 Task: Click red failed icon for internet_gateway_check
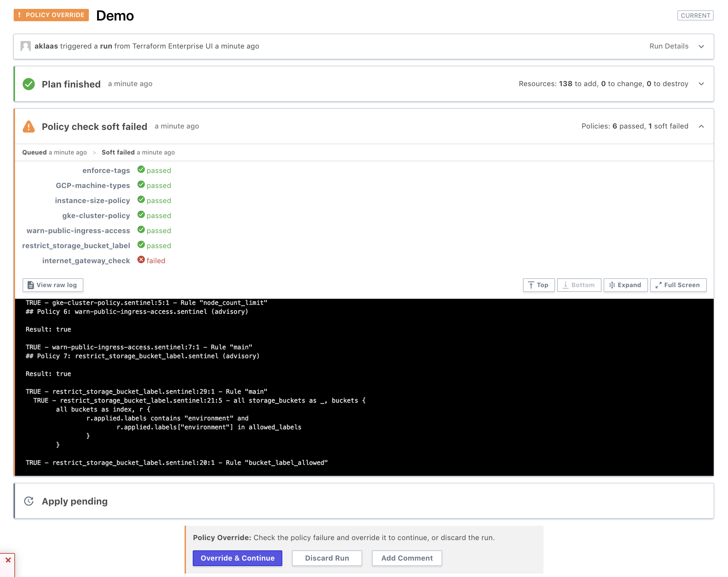click(x=141, y=260)
